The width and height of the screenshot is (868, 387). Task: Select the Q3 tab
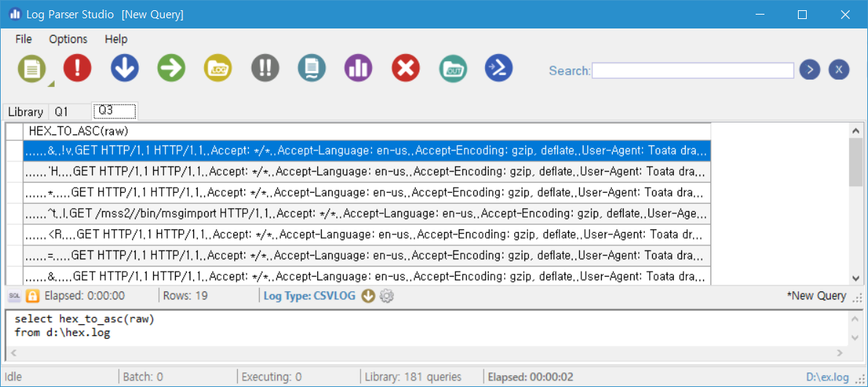pos(114,110)
